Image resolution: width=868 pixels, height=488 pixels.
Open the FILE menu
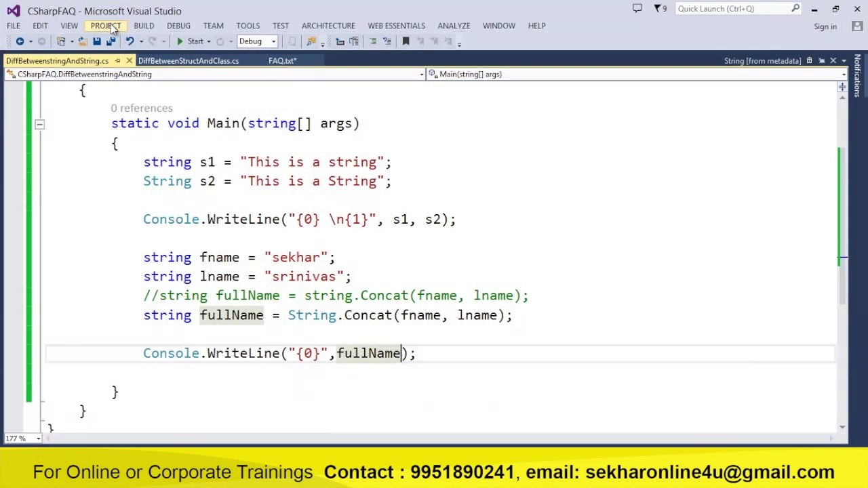(x=14, y=26)
